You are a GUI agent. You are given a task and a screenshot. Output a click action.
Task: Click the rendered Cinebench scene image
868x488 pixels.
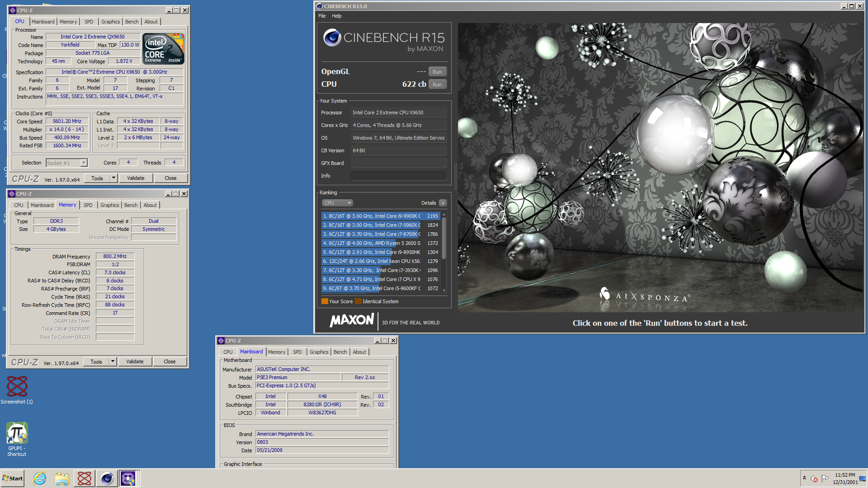coord(660,167)
